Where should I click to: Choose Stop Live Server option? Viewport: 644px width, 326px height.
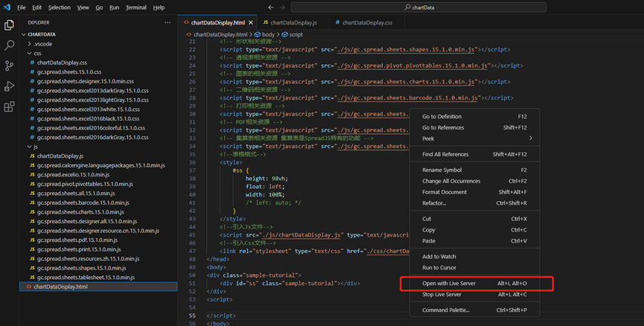pos(475,295)
